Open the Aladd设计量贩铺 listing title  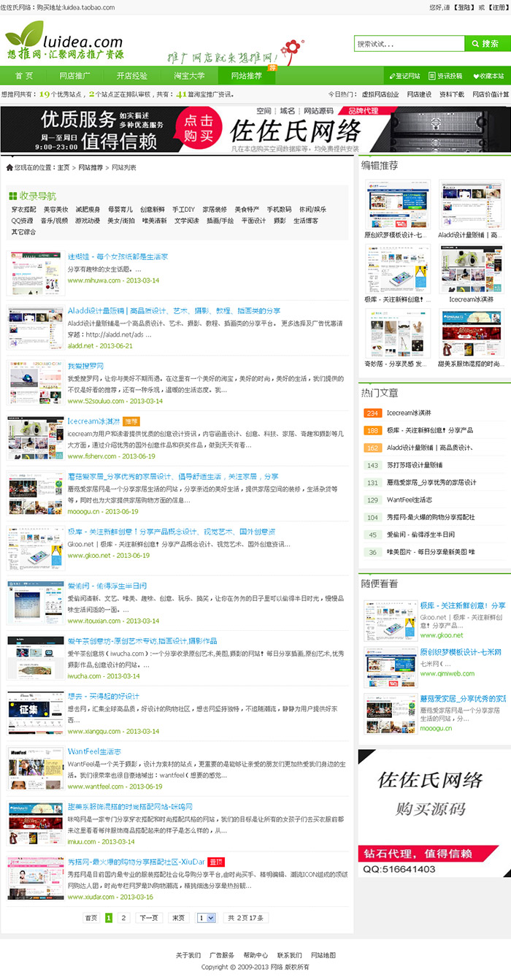[x=174, y=311]
